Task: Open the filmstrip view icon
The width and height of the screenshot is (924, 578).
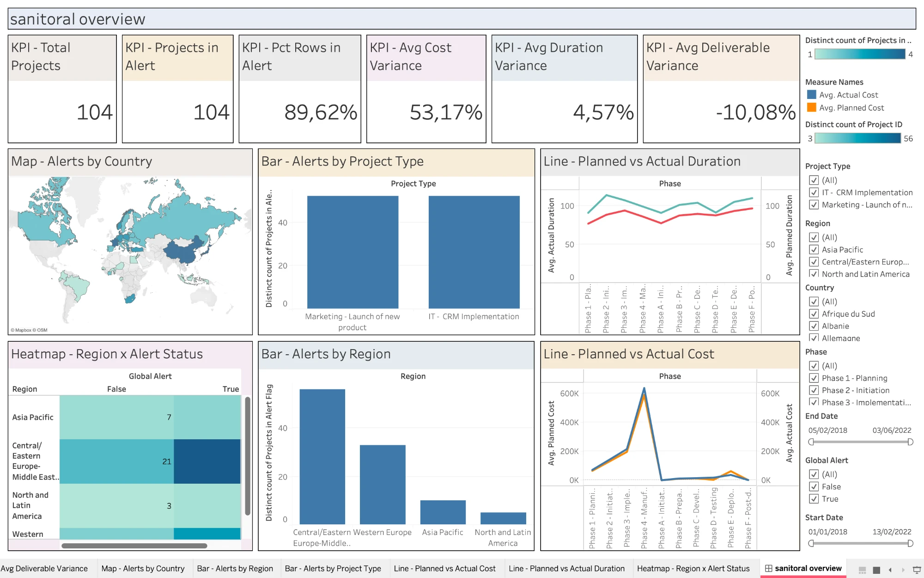Action: coord(862,570)
